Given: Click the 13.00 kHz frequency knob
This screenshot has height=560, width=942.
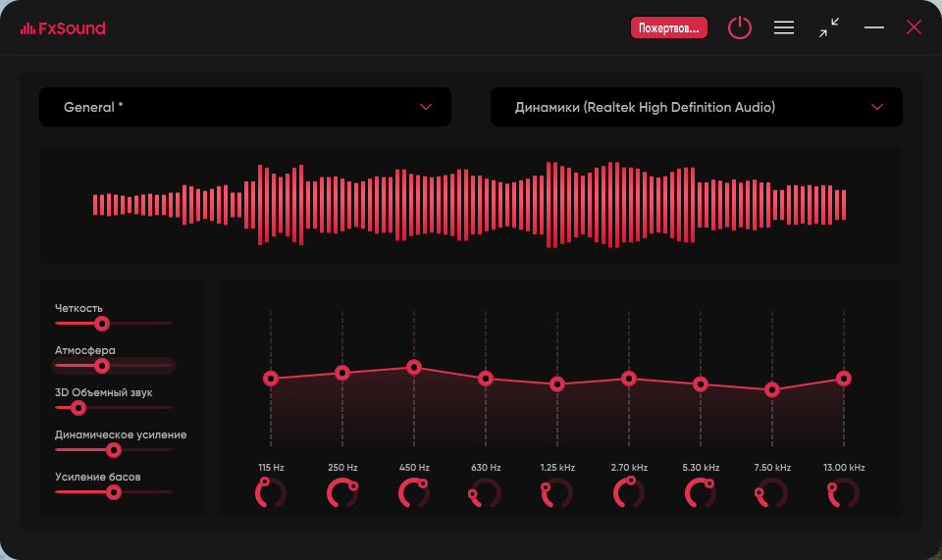Looking at the screenshot, I should click(844, 492).
